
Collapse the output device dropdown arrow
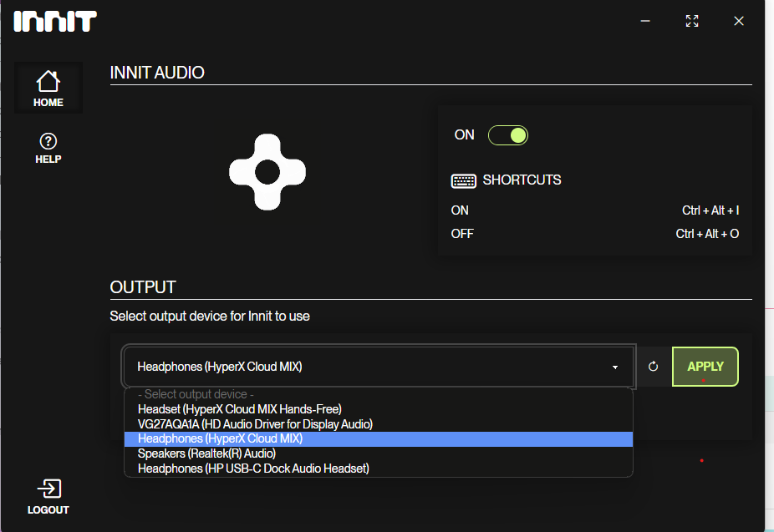tap(615, 367)
